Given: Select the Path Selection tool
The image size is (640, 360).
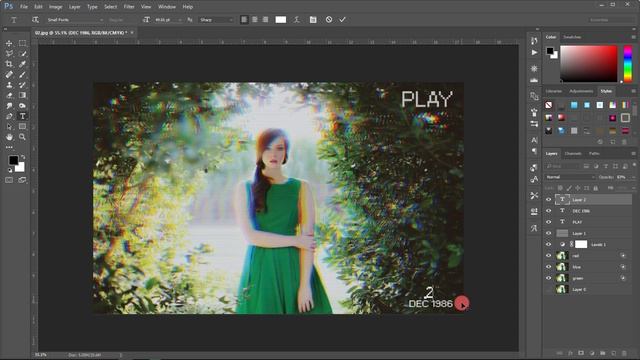Looking at the screenshot, I should 9,127.
